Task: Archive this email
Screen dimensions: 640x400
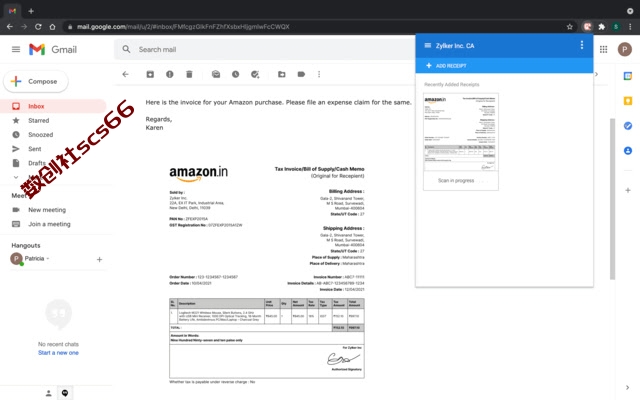Action: (150, 74)
